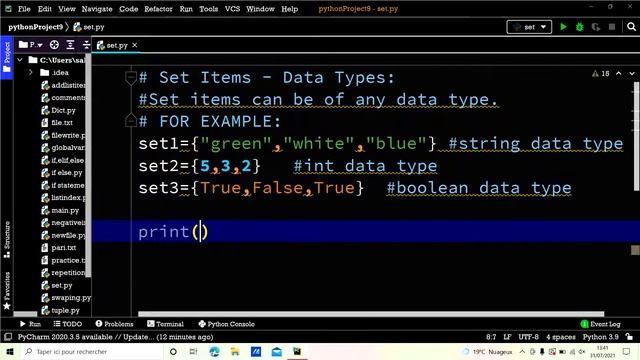Close the set.py editor tab
This screenshot has width=640, height=360.
tap(135, 45)
